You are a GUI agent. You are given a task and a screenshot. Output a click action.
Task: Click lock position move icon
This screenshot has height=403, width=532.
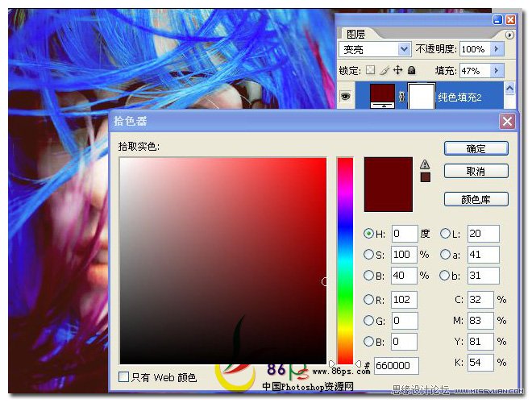click(x=397, y=70)
